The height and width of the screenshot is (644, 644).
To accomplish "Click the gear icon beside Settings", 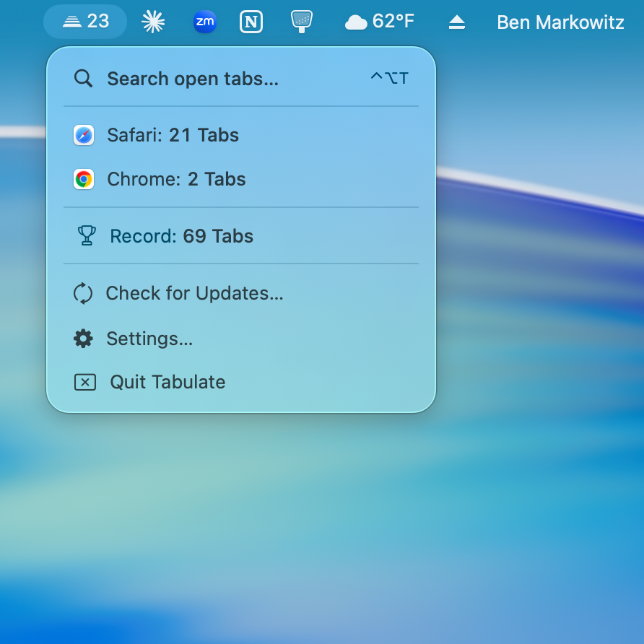I will coord(83,339).
